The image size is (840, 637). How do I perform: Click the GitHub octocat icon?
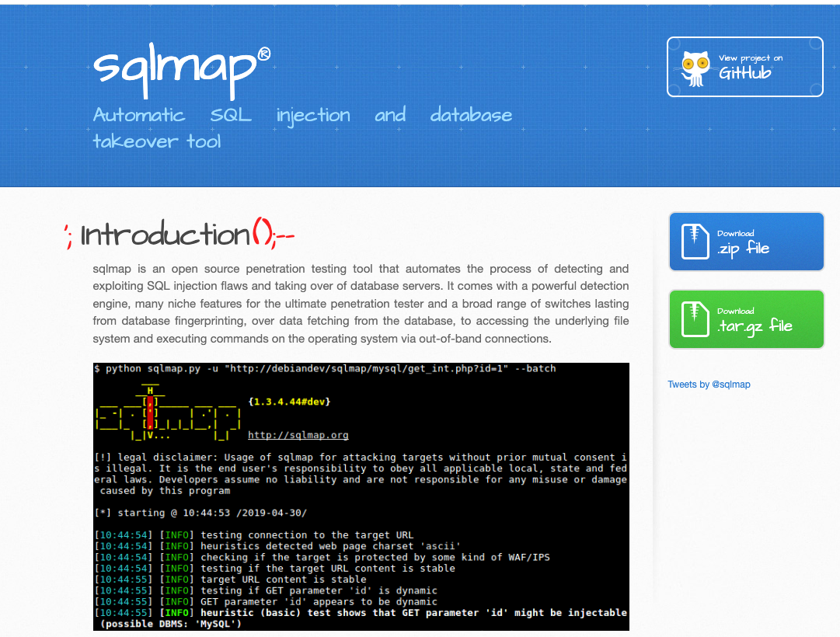click(x=695, y=68)
